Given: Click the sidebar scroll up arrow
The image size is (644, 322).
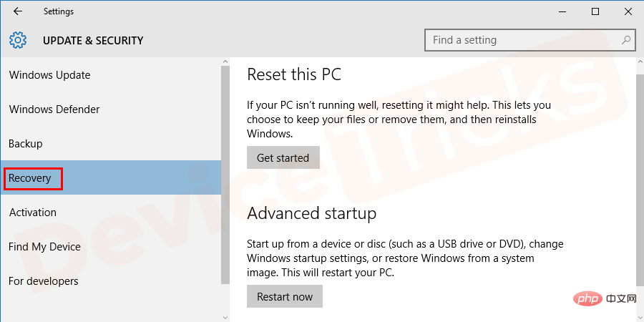Looking at the screenshot, I should [x=225, y=62].
